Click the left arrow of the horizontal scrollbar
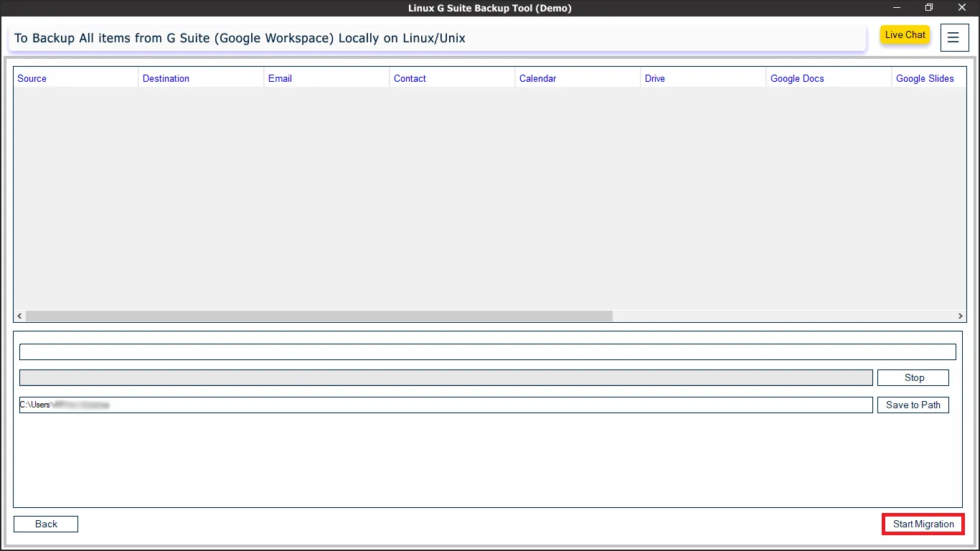Screen dimensions: 980x551 [x=20, y=316]
